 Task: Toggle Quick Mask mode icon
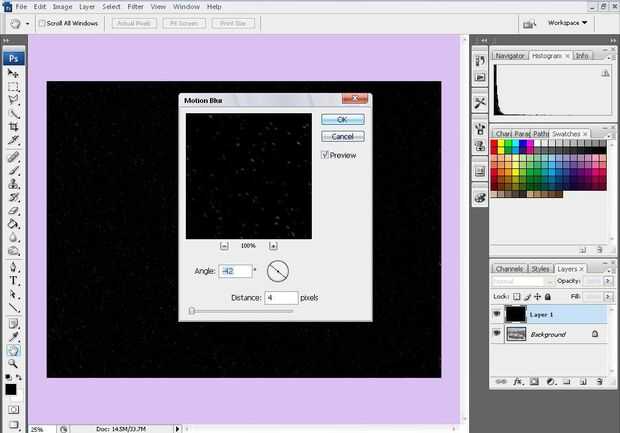(13, 410)
